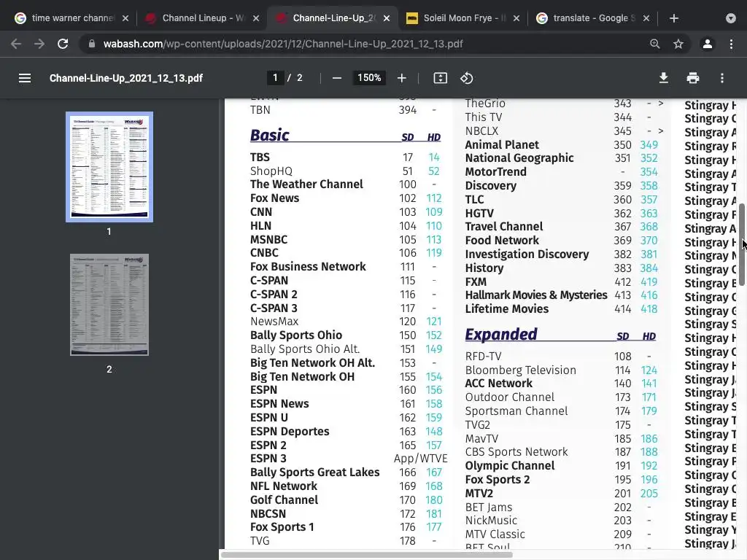Click 'Bloomberg Television' text
This screenshot has height=560, width=747.
click(520, 370)
